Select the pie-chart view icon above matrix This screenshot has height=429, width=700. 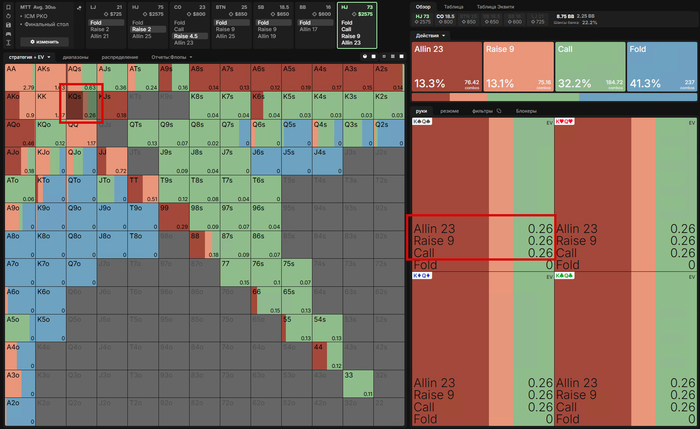(x=365, y=57)
